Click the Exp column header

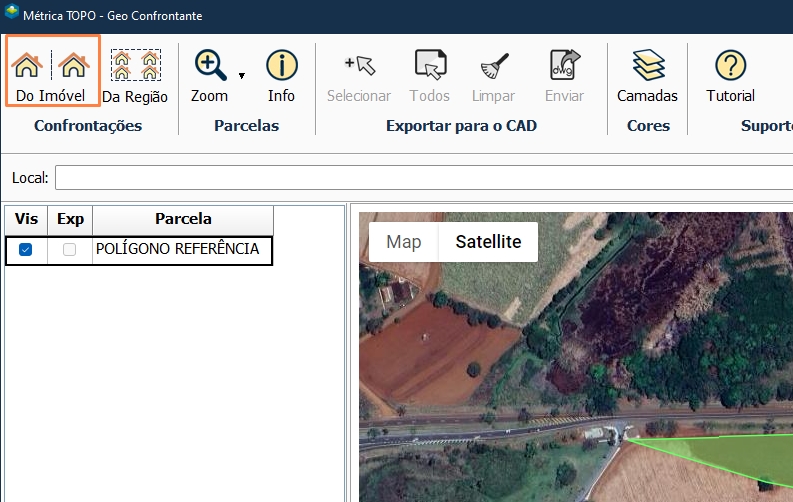tap(70, 219)
